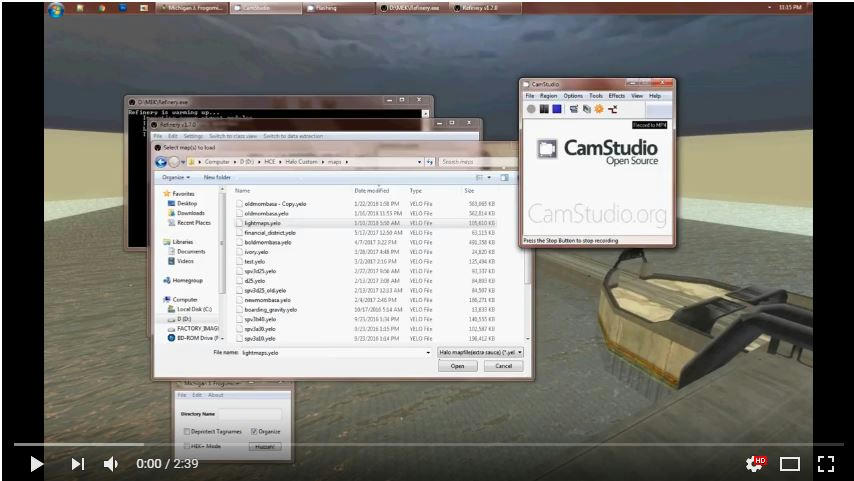Click the orange gear icon in CamStudio
The image size is (854, 481).
599,109
